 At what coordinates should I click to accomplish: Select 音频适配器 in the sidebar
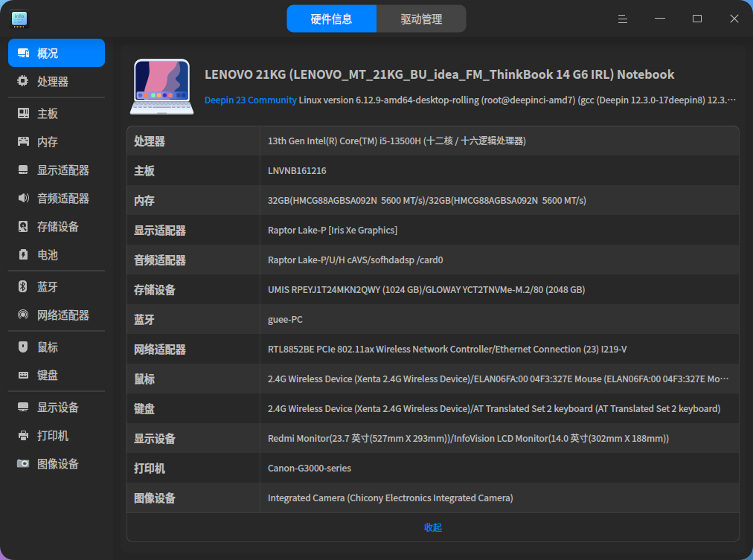click(x=57, y=198)
